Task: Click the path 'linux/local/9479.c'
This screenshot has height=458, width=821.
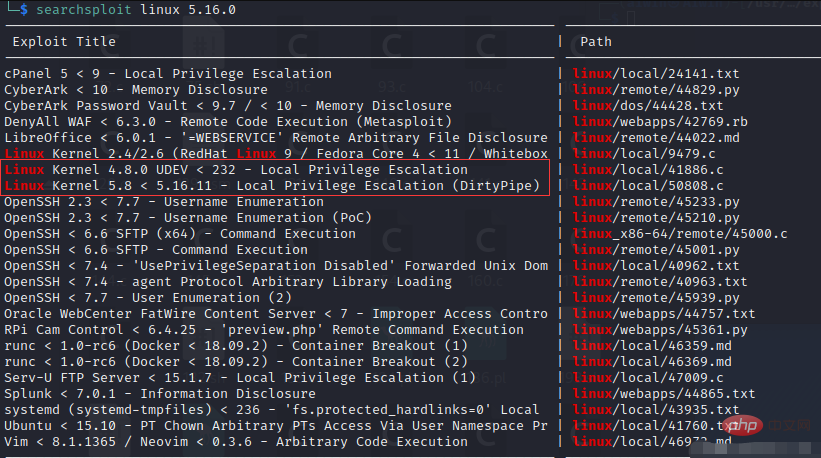Action: tap(644, 153)
